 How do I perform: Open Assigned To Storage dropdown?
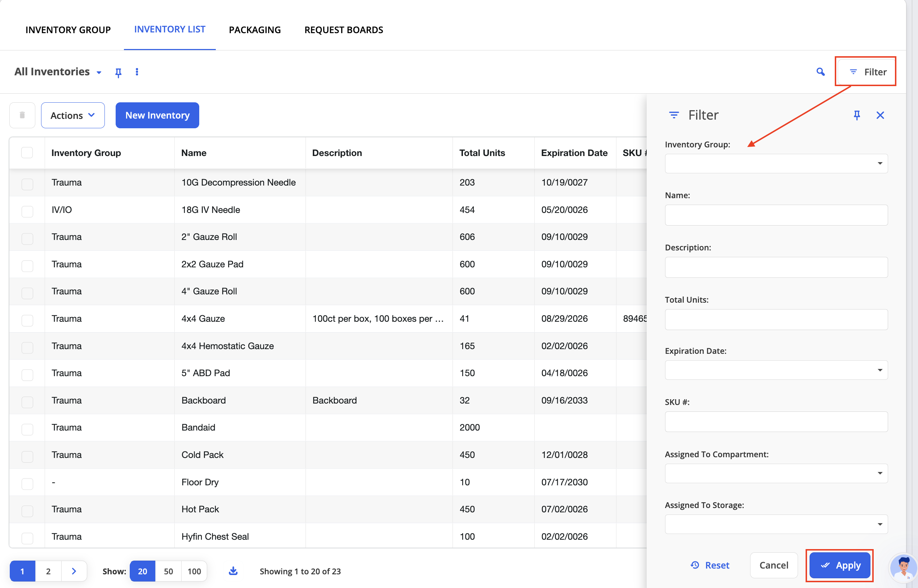[x=776, y=524]
